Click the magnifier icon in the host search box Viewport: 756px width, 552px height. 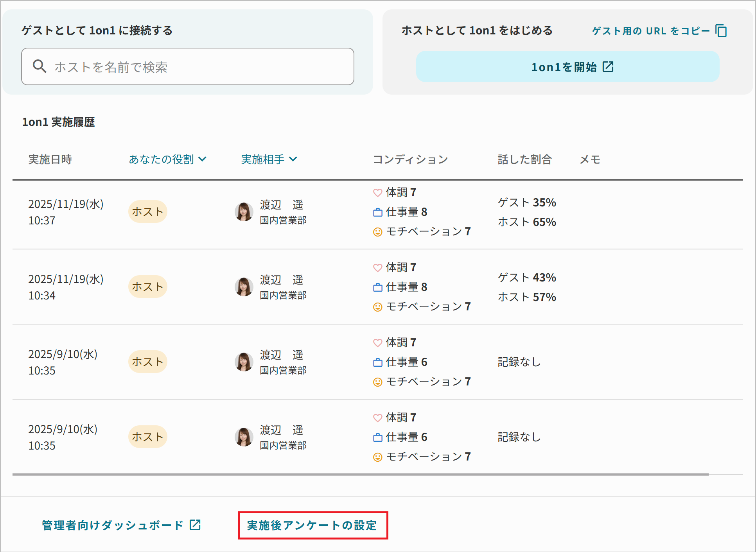point(40,66)
